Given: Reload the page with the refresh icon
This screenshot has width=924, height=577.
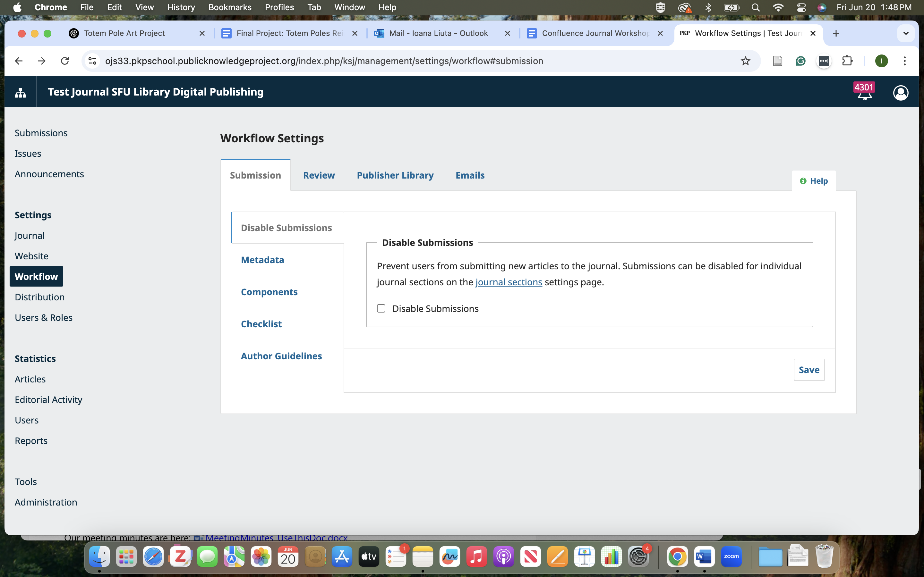Looking at the screenshot, I should tap(65, 61).
